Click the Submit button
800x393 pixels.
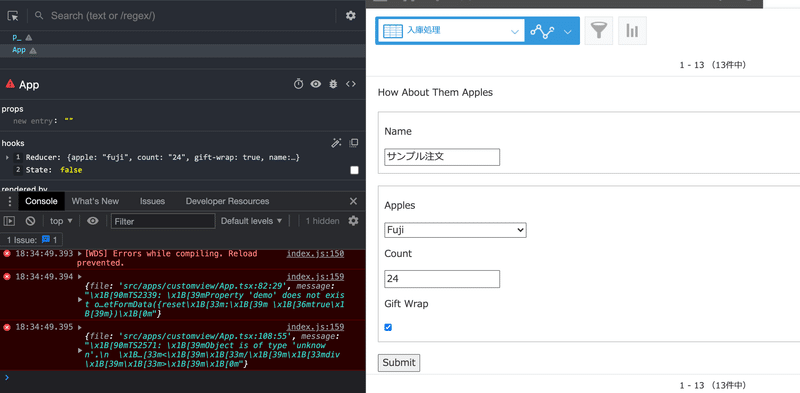coord(399,363)
